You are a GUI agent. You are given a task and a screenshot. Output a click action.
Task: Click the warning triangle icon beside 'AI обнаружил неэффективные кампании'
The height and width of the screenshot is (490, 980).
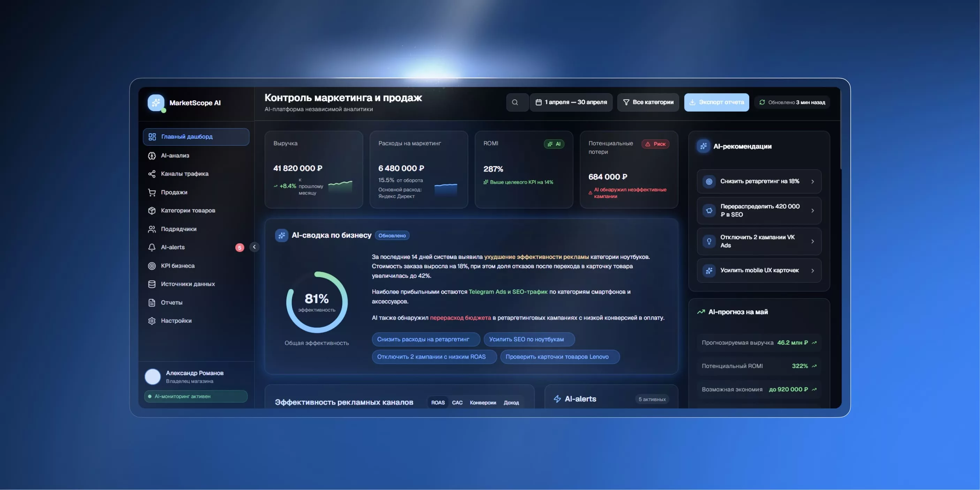pyautogui.click(x=591, y=193)
